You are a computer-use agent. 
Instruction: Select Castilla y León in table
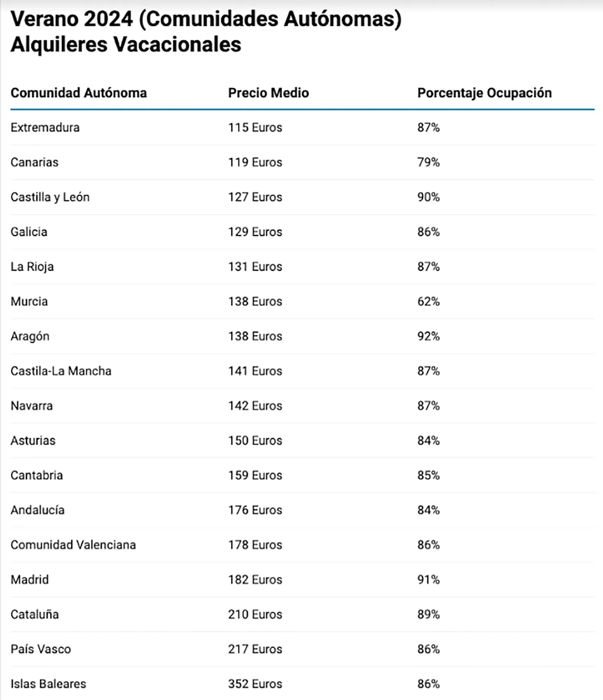coord(50,197)
